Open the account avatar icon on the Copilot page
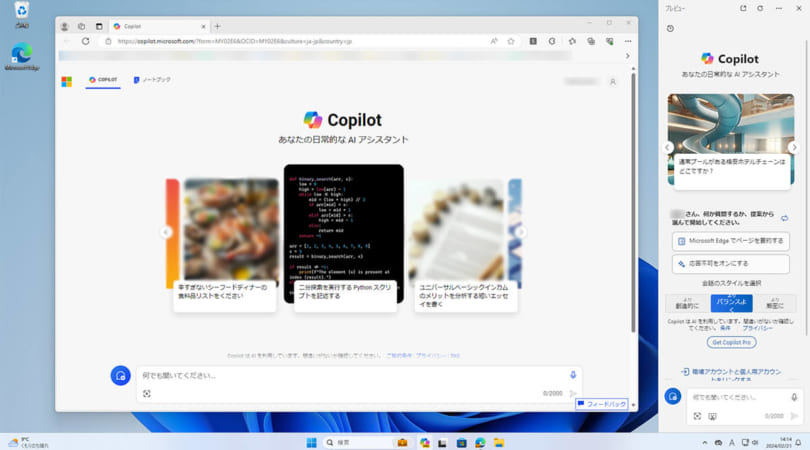This screenshot has height=450, width=810. pos(613,82)
